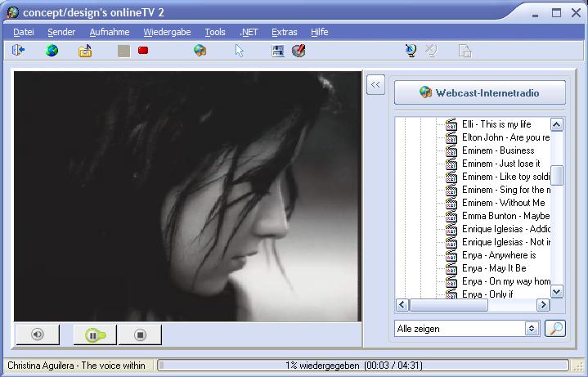This screenshot has width=588, height=377.
Task: Pause playback with the green pause button
Action: pyautogui.click(x=95, y=335)
